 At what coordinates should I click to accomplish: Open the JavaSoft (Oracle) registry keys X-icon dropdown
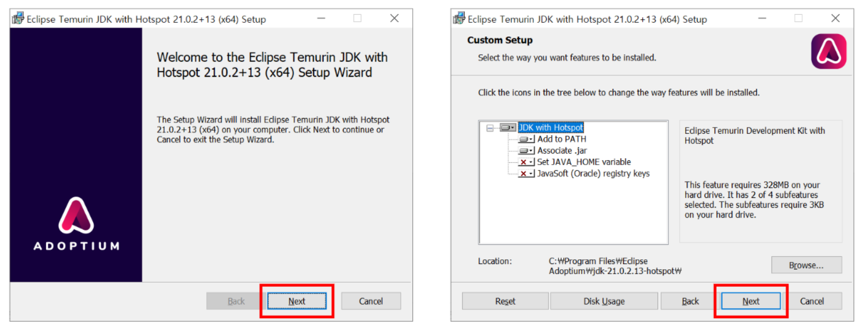(x=527, y=174)
